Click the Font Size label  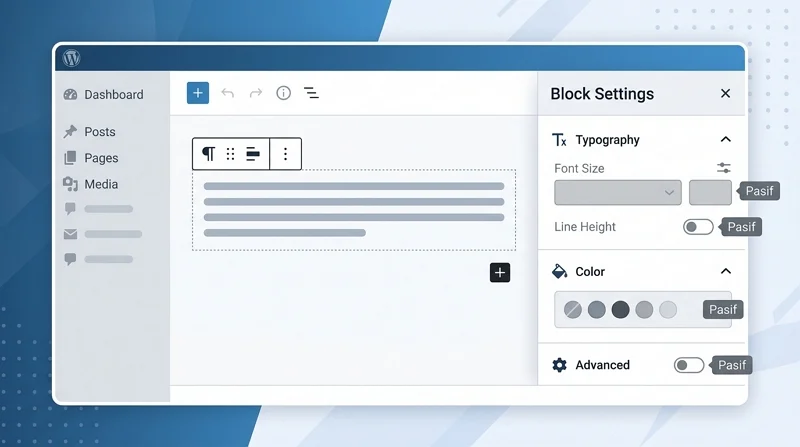(579, 168)
